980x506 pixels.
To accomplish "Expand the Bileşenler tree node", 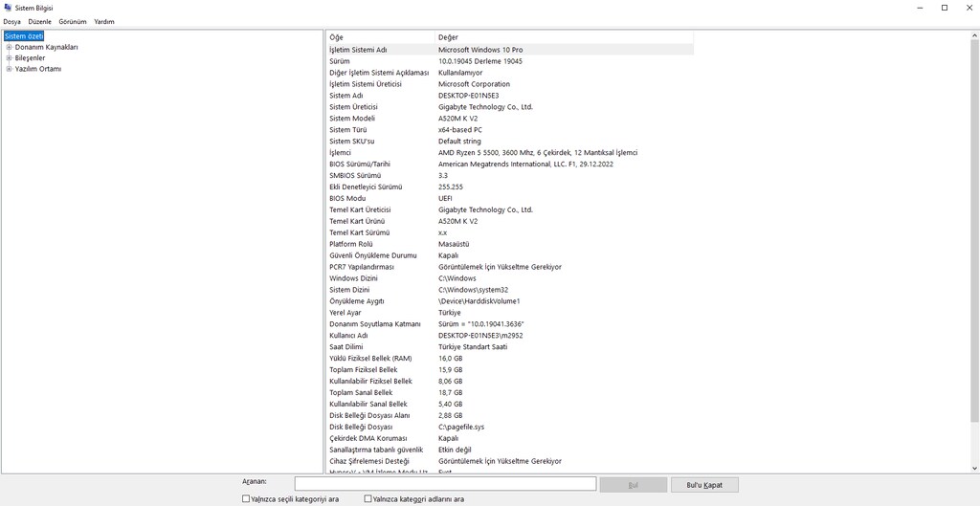I will [x=10, y=58].
